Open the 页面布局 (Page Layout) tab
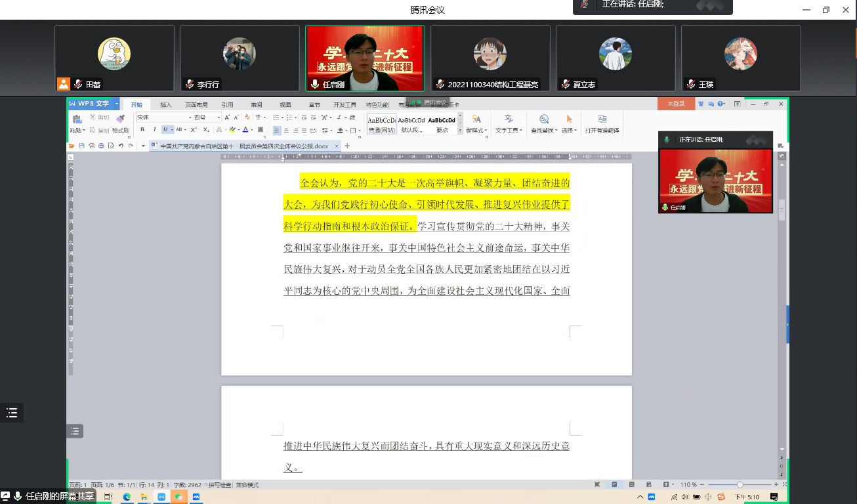 [x=196, y=104]
